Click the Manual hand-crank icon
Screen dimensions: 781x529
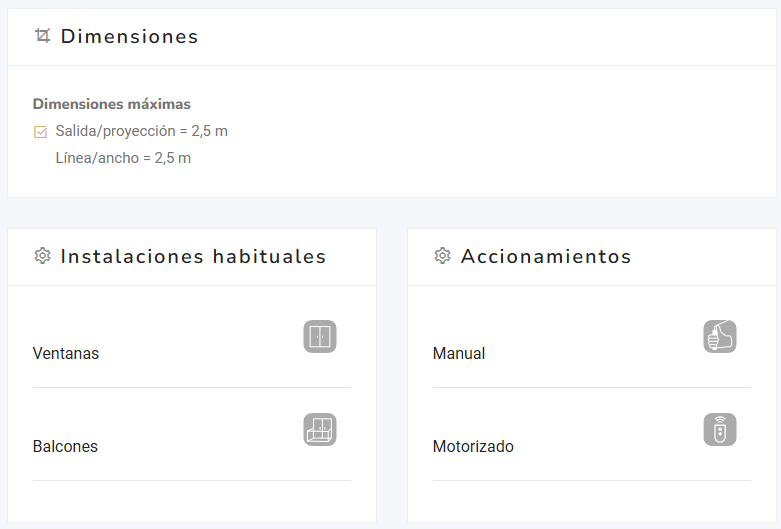(720, 336)
